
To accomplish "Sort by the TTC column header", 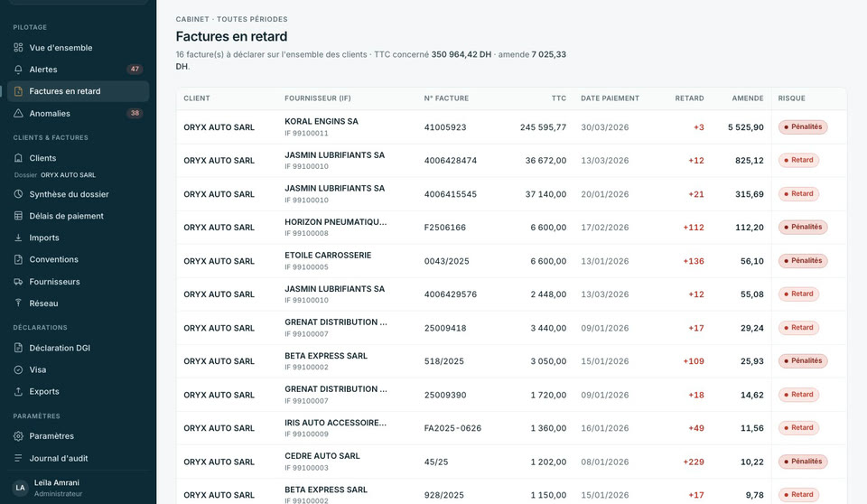I will (x=558, y=98).
